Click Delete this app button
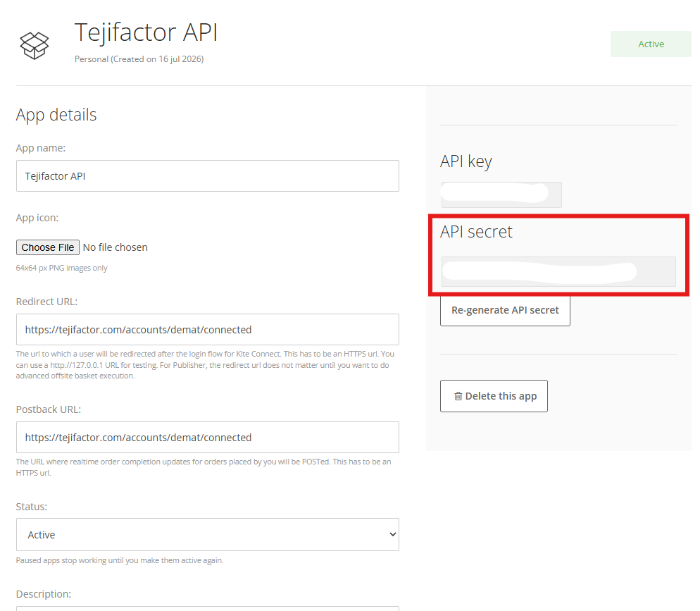700x611 pixels. click(x=494, y=396)
